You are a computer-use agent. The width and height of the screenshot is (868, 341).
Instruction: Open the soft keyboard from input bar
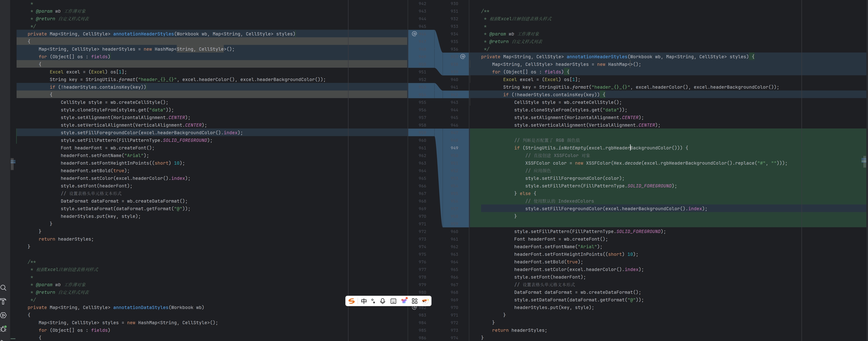point(393,301)
